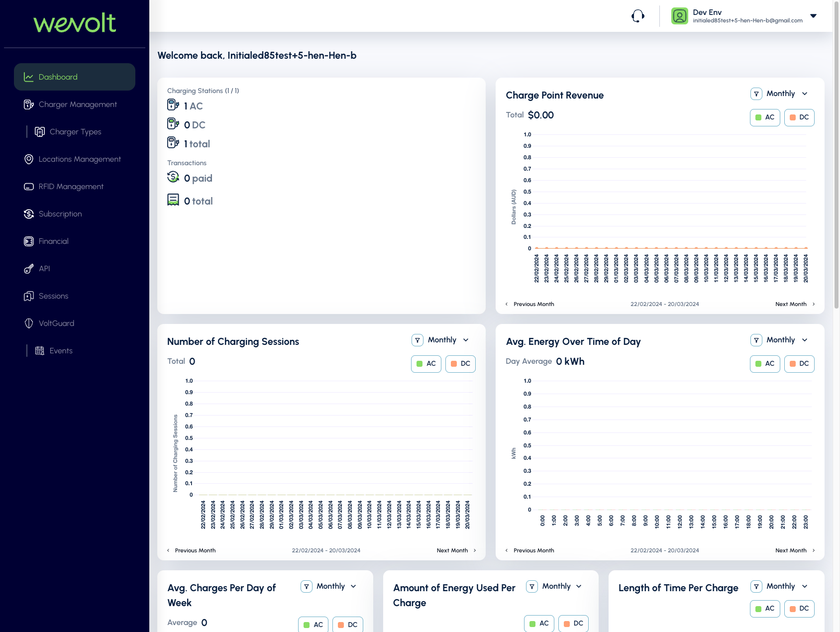Navigate to RFID Management
This screenshot has width=840, height=632.
click(75, 187)
